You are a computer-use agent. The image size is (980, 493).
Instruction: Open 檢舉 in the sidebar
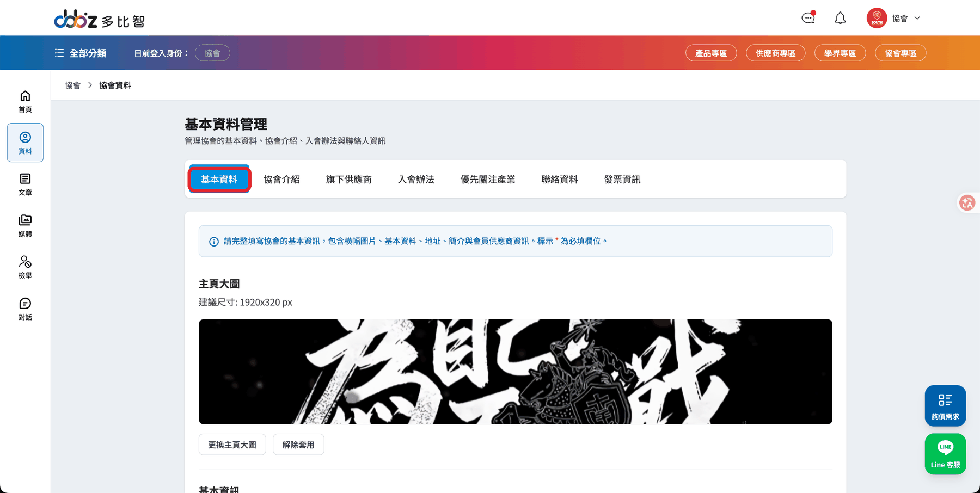pyautogui.click(x=25, y=267)
